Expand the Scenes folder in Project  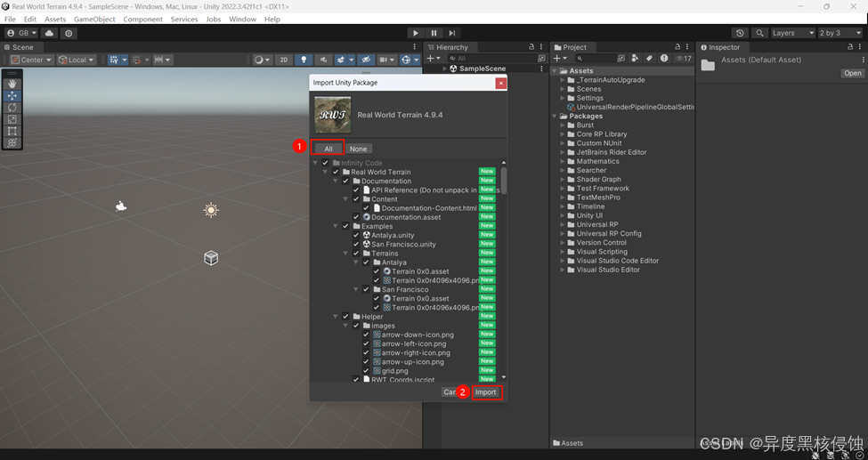(563, 89)
